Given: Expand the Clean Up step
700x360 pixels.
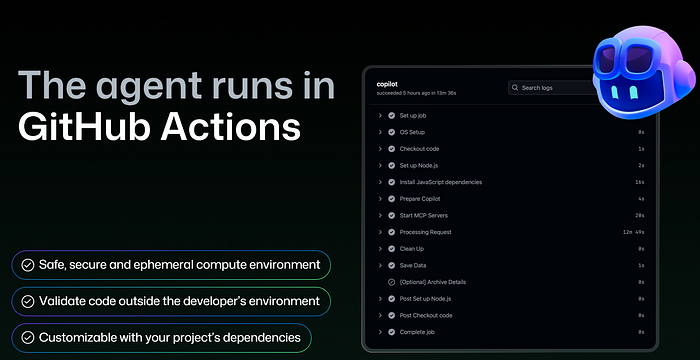Looking at the screenshot, I should (x=380, y=249).
